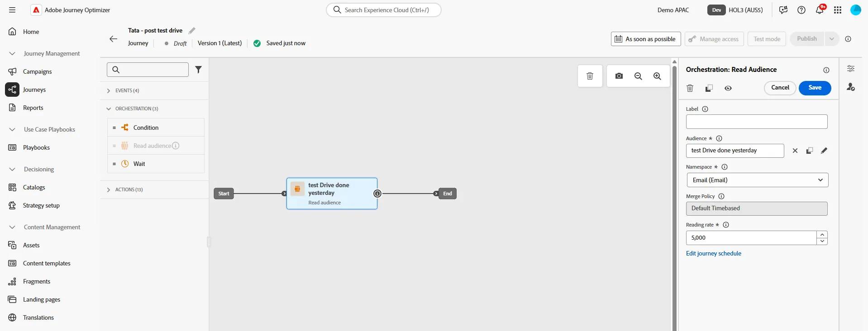Open the Publish dropdown arrow
Screen dimensions: 868x331
[x=832, y=39]
